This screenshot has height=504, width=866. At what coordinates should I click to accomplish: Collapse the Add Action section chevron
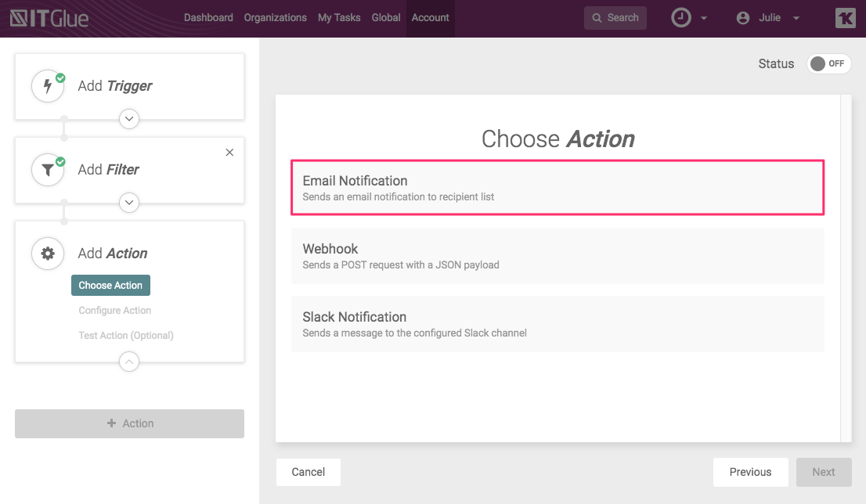point(129,362)
